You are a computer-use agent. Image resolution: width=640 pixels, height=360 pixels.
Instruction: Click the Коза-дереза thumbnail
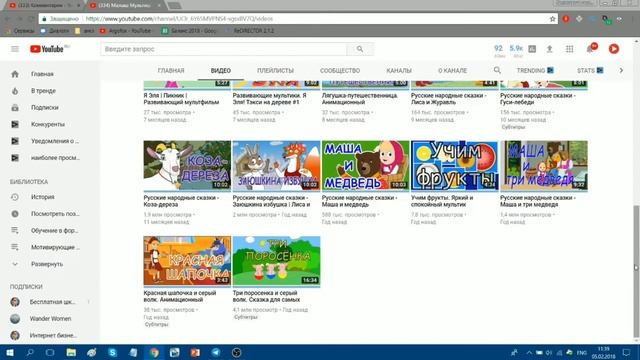[x=187, y=165]
